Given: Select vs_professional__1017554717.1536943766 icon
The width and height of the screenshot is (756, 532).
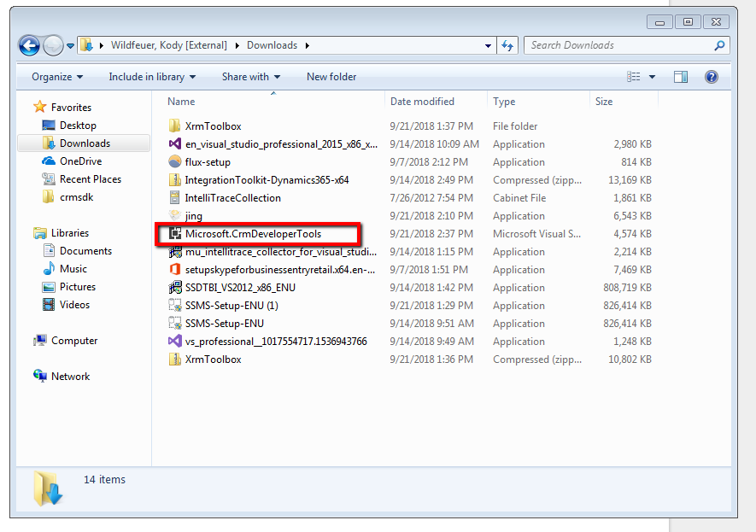Looking at the screenshot, I should coord(174,342).
